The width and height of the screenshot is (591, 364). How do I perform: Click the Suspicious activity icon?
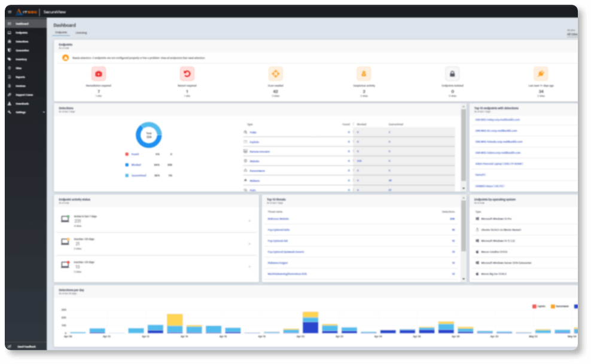364,74
